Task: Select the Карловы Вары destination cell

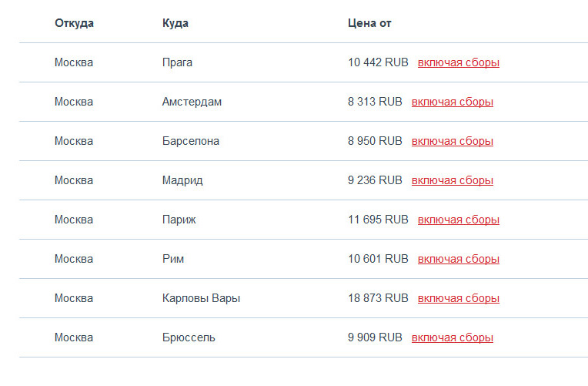Action: [x=201, y=298]
